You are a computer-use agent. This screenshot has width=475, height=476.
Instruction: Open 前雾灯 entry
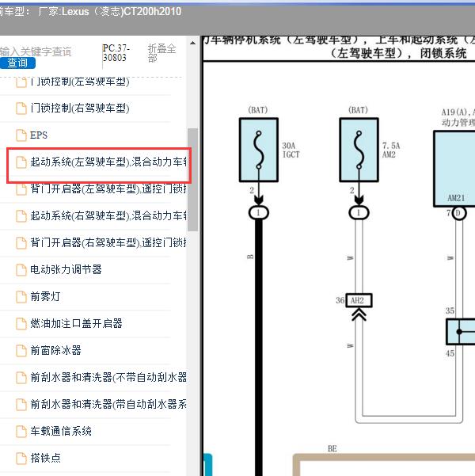click(x=45, y=296)
